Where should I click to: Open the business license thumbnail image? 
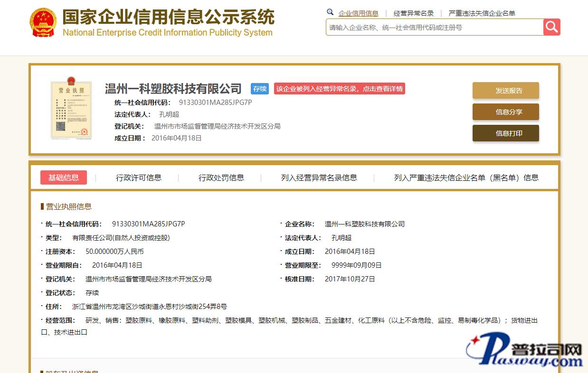click(71, 110)
